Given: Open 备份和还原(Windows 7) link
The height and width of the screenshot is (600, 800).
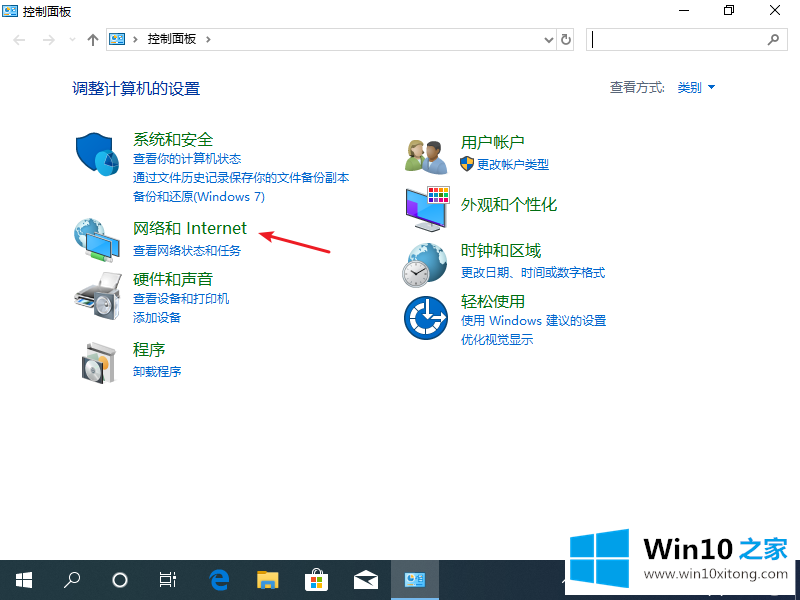Looking at the screenshot, I should pyautogui.click(x=199, y=196).
